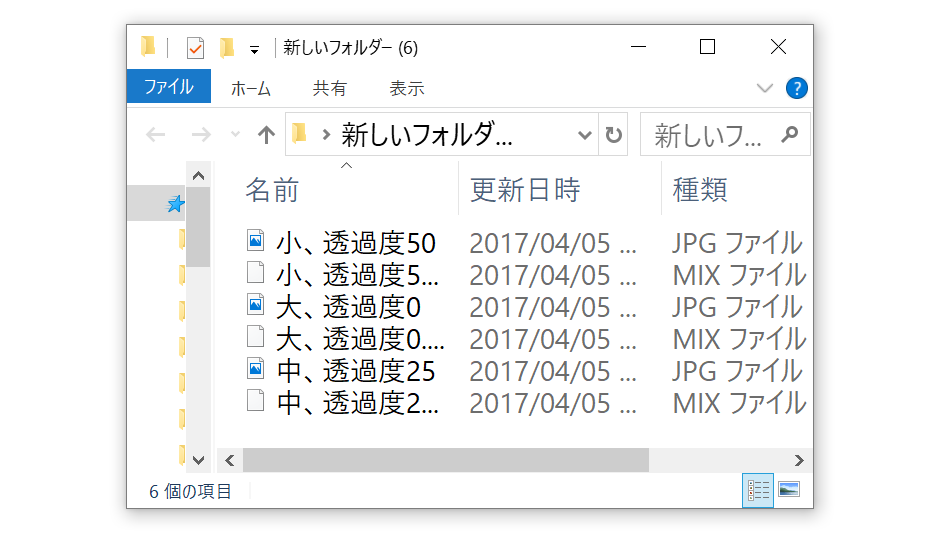This screenshot has height=540, width=950.
Task: Open the recent locations dropdown arrow
Action: point(235,134)
